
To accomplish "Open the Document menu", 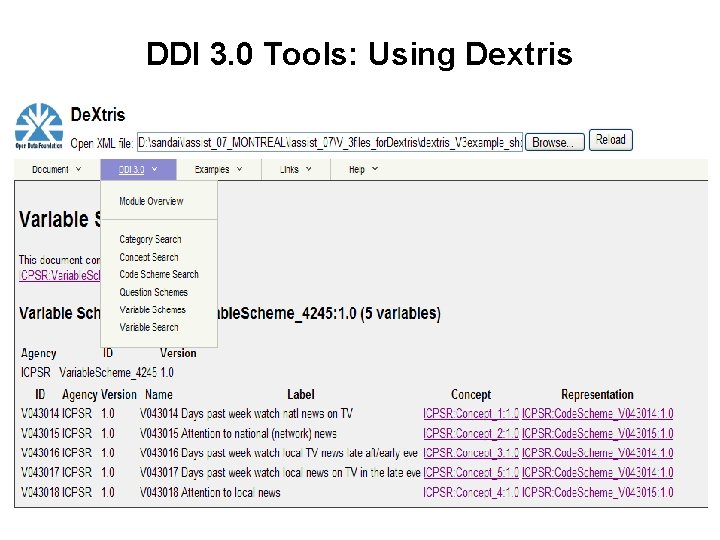I will pos(56,169).
